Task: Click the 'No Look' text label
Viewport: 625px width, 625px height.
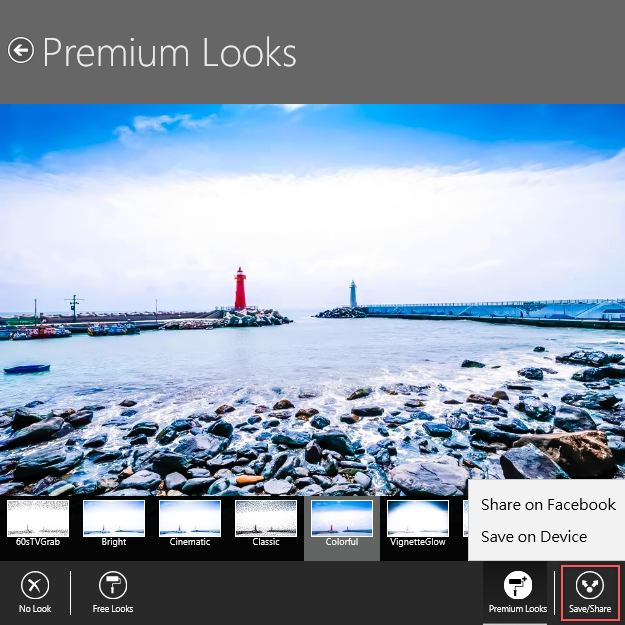Action: click(x=34, y=609)
